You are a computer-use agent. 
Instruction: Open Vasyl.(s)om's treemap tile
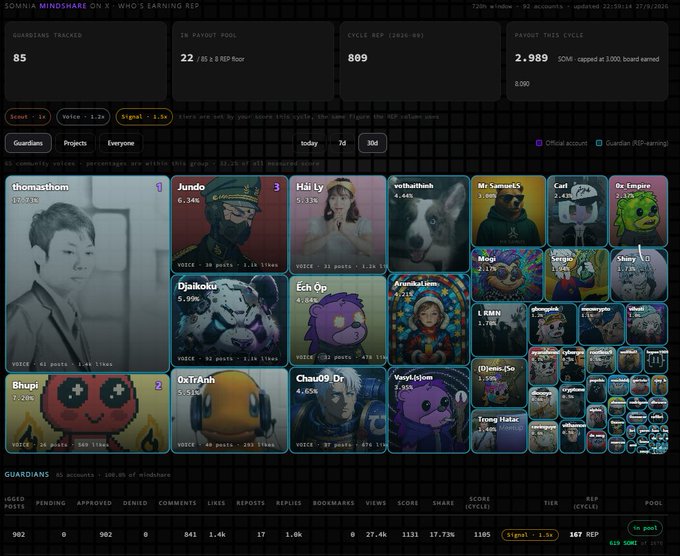coord(429,410)
